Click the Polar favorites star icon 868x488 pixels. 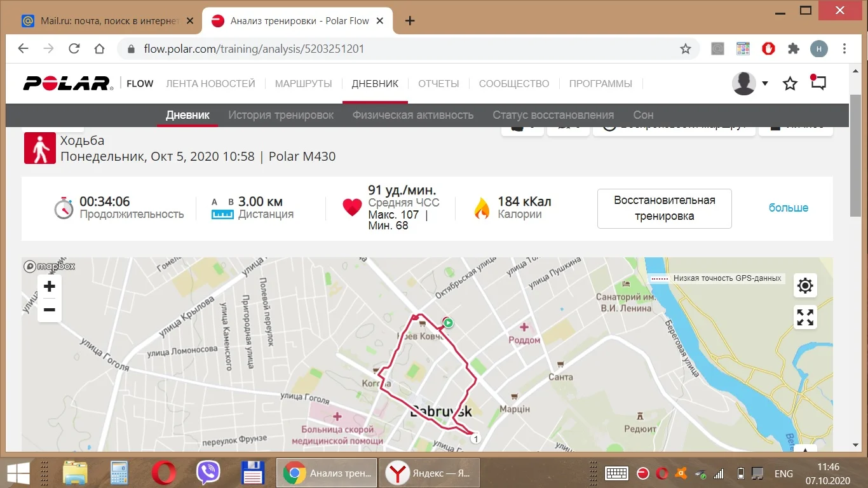[790, 83]
